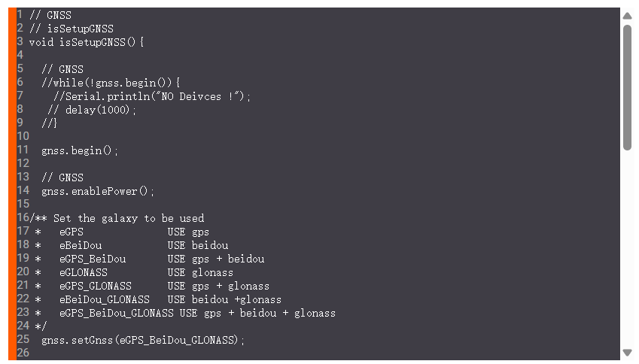The width and height of the screenshot is (639, 364).
Task: Click the commented "// delay(1000);" line
Action: click(x=92, y=110)
